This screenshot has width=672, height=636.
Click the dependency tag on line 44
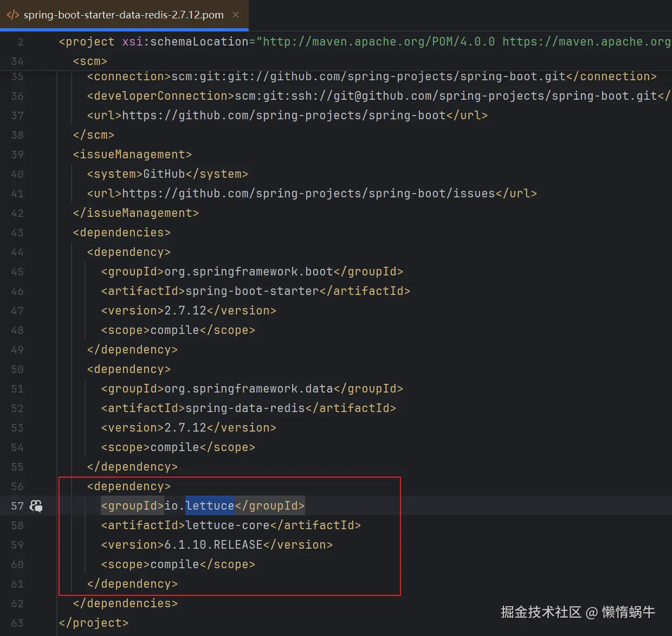pyautogui.click(x=129, y=252)
